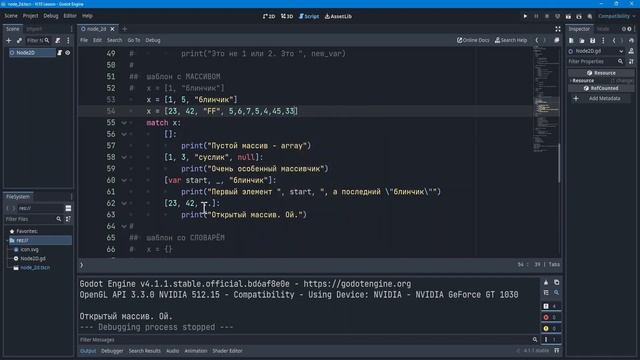Make script editor floating
The width and height of the screenshot is (640, 360).
(557, 40)
